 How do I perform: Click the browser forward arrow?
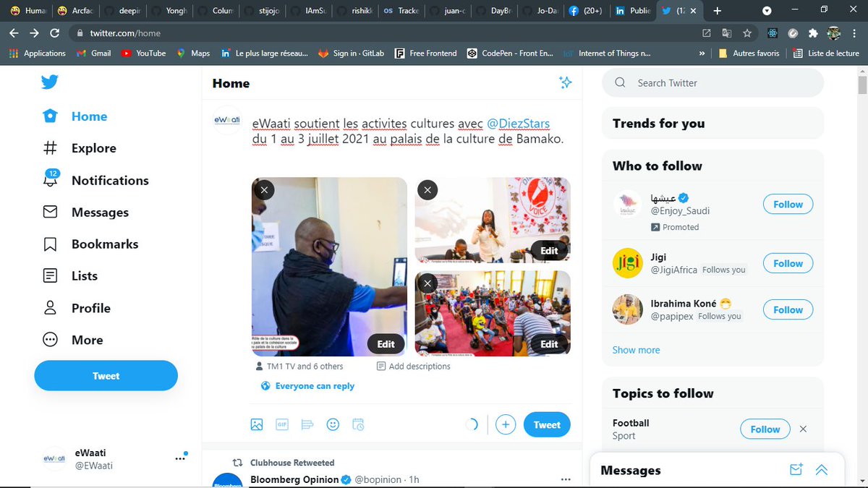tap(34, 33)
